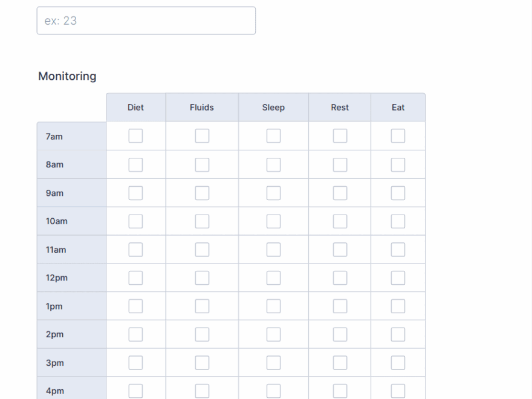The image size is (532, 399).
Task: Click the 'ex: 23' number input field
Action: 146,21
